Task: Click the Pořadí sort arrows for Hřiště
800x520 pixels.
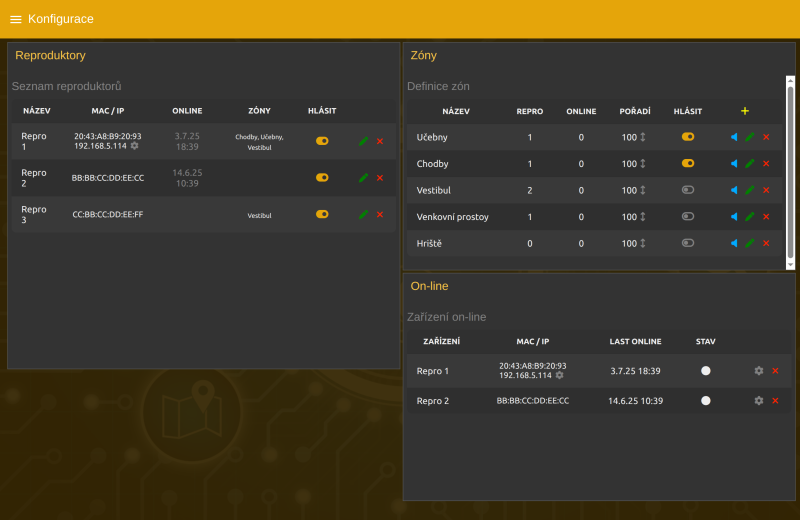Action: (643, 243)
